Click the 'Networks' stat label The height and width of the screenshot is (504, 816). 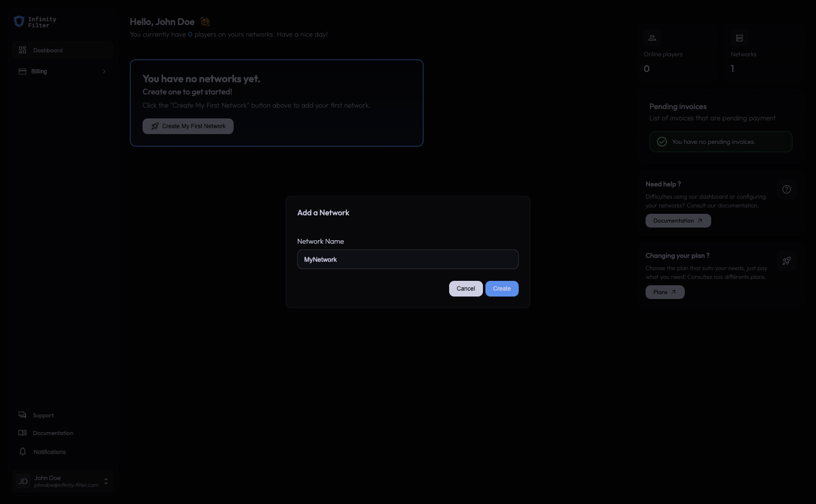pyautogui.click(x=744, y=54)
